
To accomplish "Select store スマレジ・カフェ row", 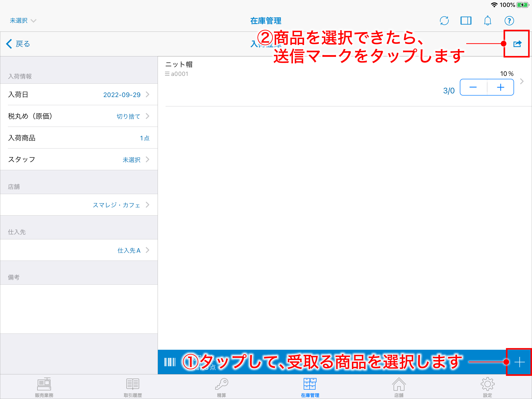I will pyautogui.click(x=79, y=205).
